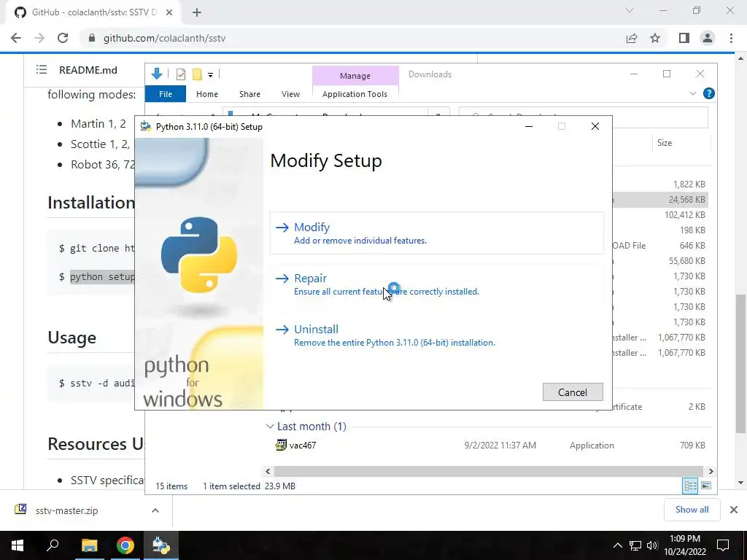747x560 pixels.
Task: Show hidden system tray icons
Action: 617,545
